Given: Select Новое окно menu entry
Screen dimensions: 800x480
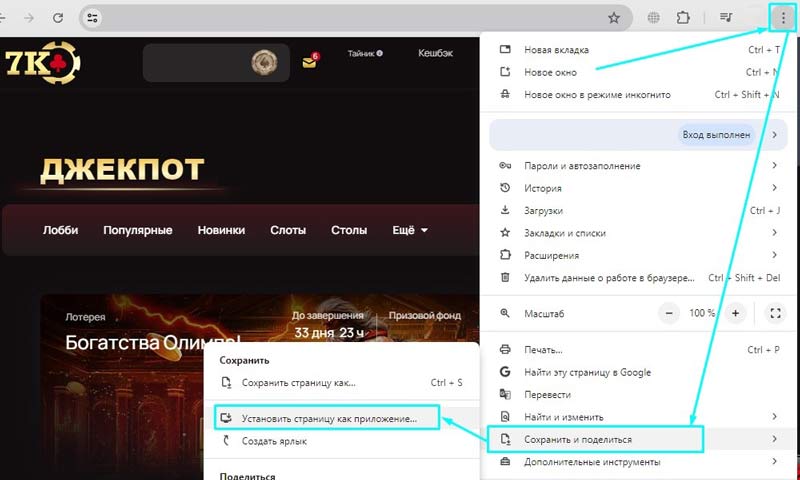Looking at the screenshot, I should coord(638,72).
